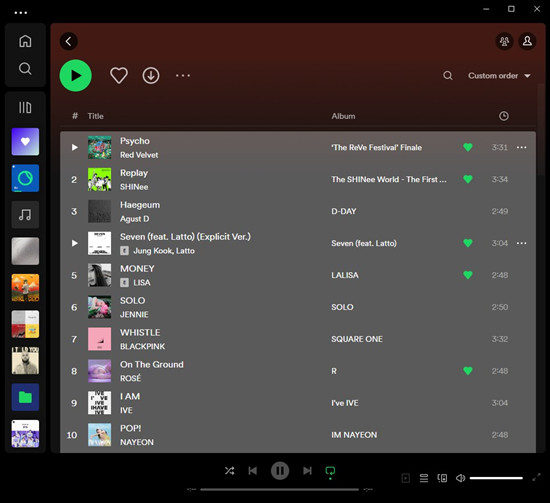550x503 pixels.
Task: Open Jung Kook artist link
Action: (x=153, y=251)
